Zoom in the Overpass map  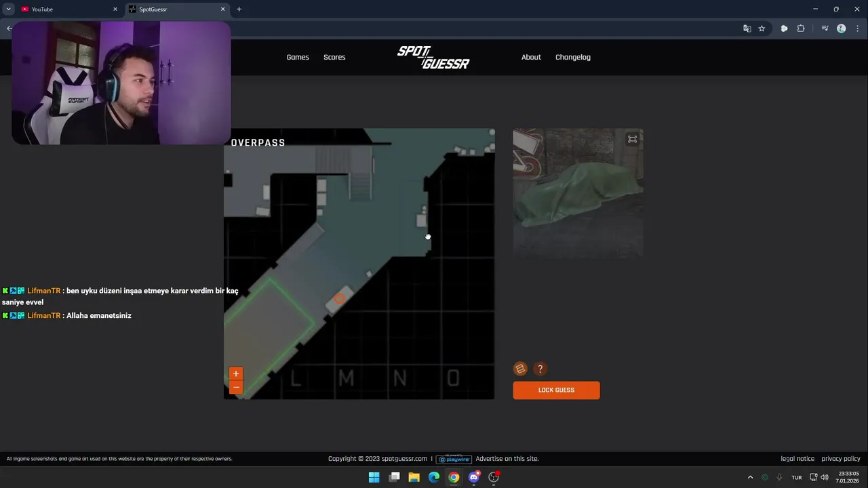(x=236, y=373)
